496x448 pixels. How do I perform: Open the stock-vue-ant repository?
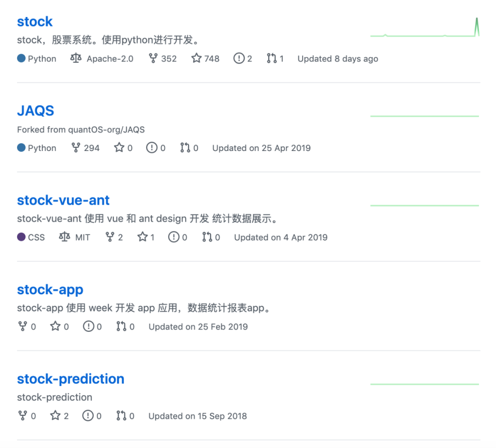pyautogui.click(x=63, y=200)
